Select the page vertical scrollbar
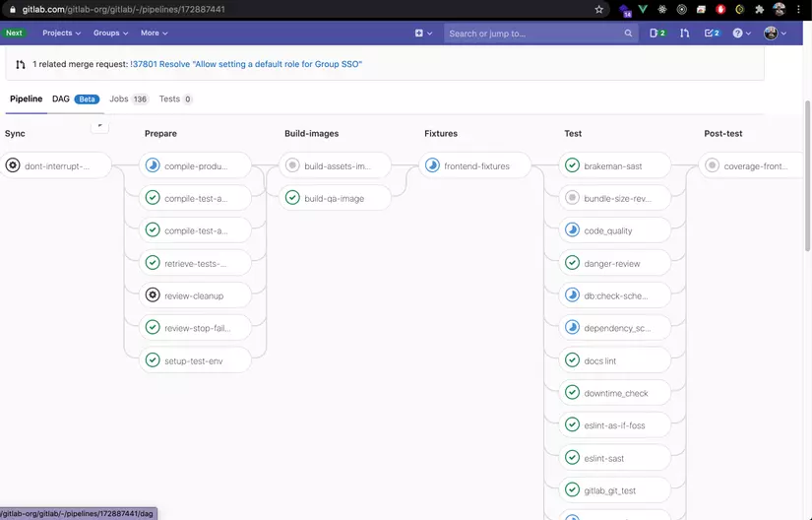 [x=808, y=176]
